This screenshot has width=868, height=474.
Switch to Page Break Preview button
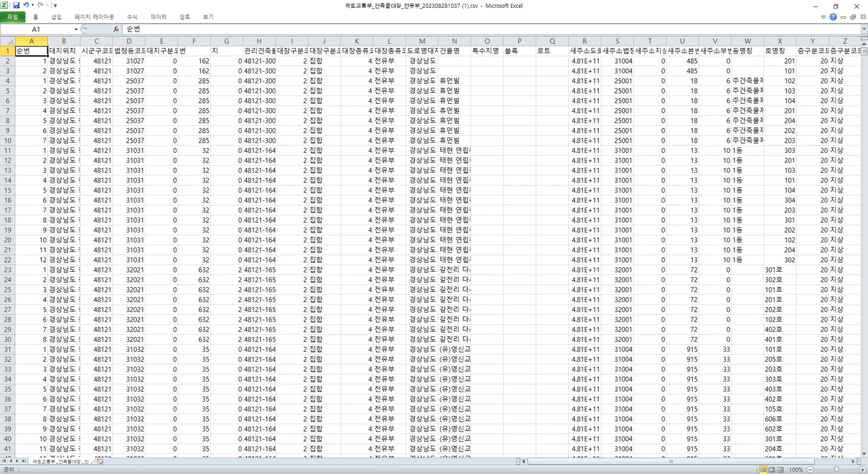click(x=780, y=470)
